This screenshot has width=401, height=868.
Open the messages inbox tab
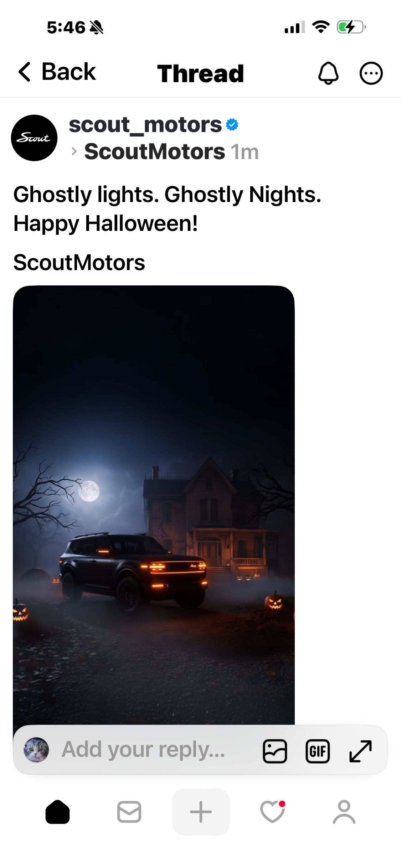[x=129, y=812]
